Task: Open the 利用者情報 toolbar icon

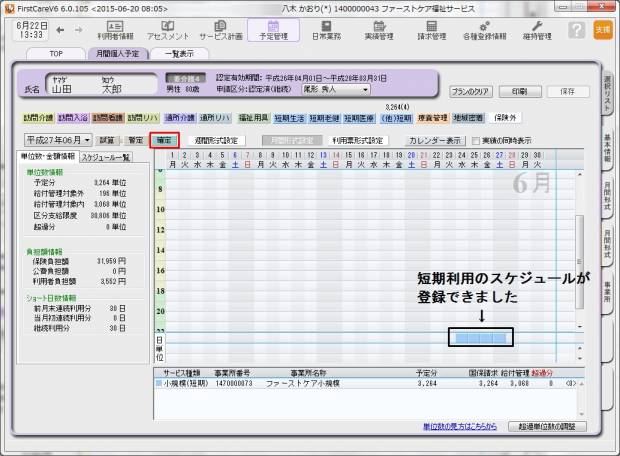Action: [x=116, y=30]
